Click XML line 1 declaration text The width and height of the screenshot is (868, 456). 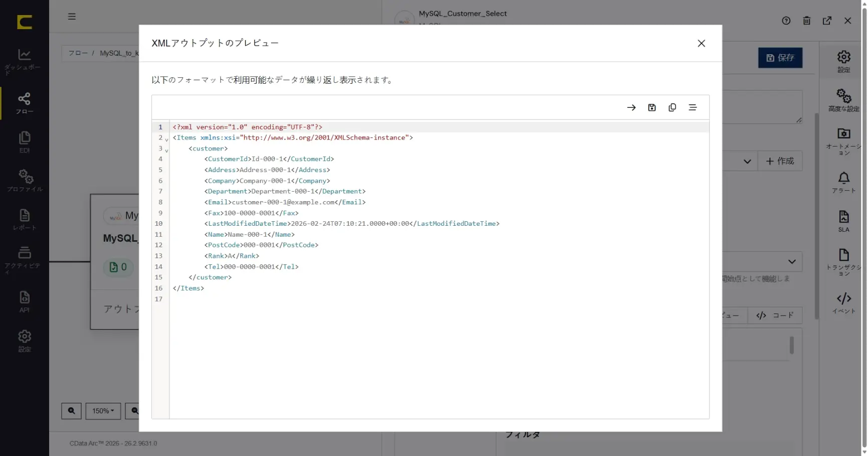(247, 127)
